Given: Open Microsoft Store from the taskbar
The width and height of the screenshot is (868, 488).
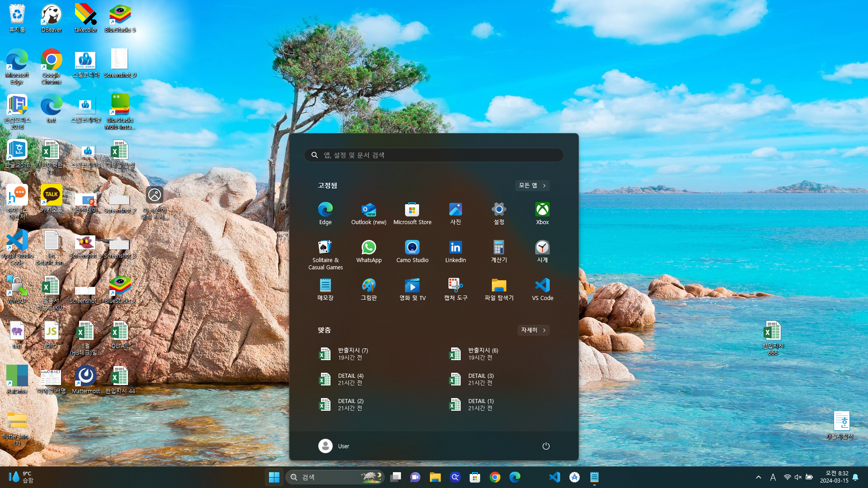Looking at the screenshot, I should [x=475, y=477].
